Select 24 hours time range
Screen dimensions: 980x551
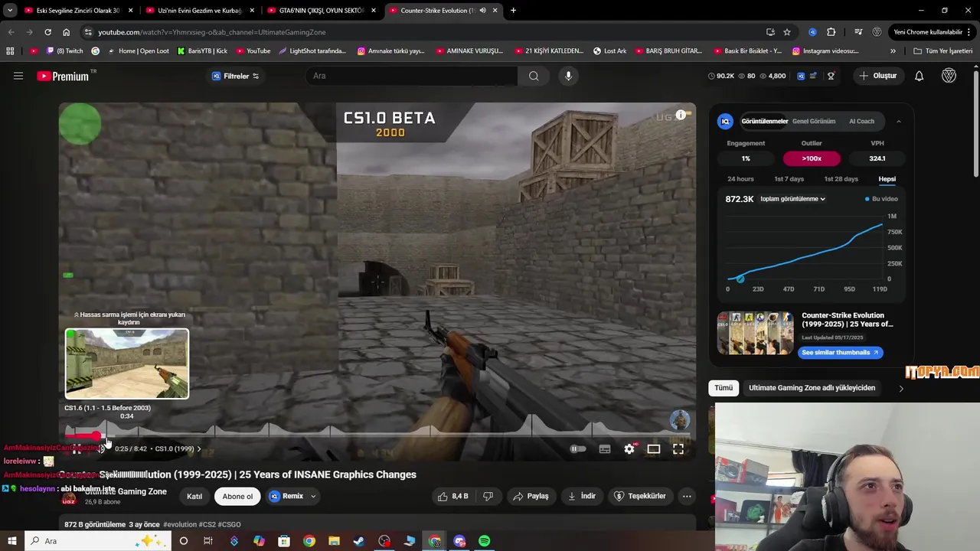(740, 179)
